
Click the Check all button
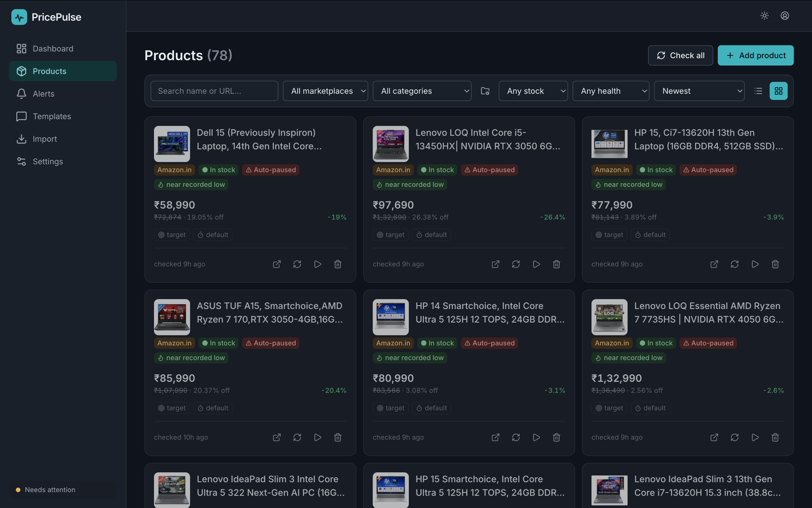pos(680,55)
